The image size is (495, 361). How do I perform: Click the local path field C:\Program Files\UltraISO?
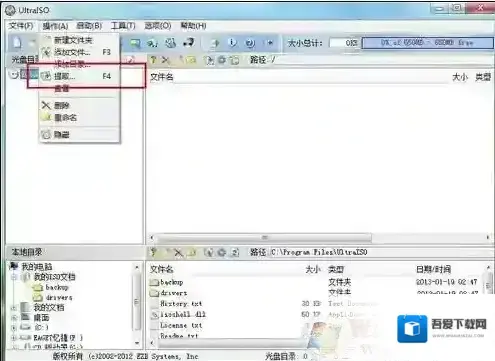381,252
